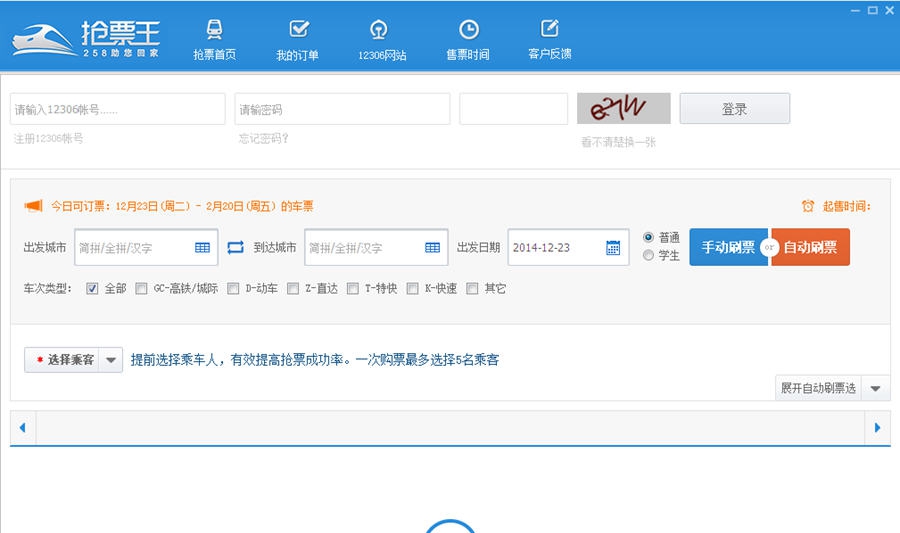
Task: Enable the K-快速 checkbox
Action: click(412, 289)
